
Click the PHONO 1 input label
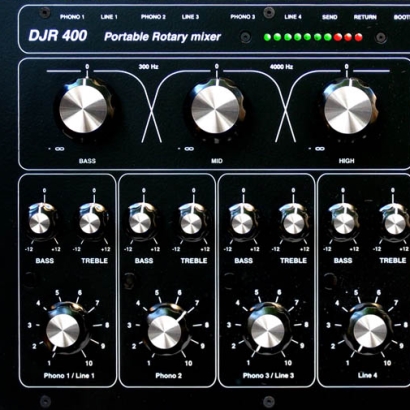[x=72, y=17]
